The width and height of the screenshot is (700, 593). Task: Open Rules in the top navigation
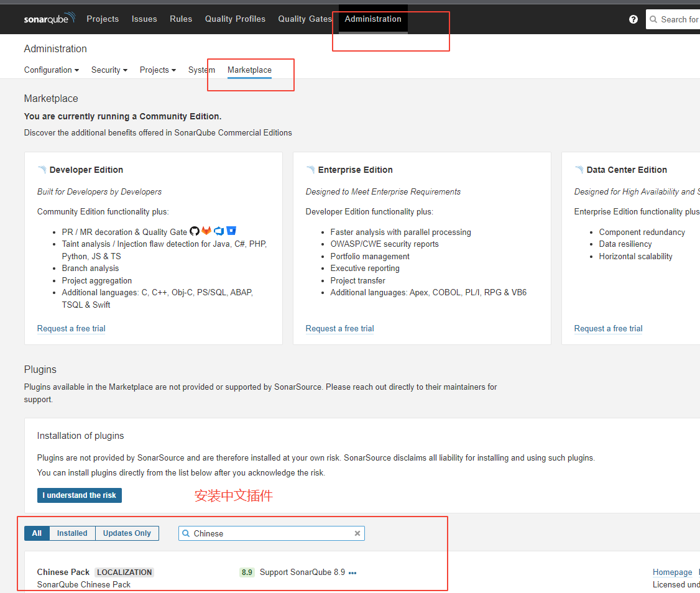181,19
